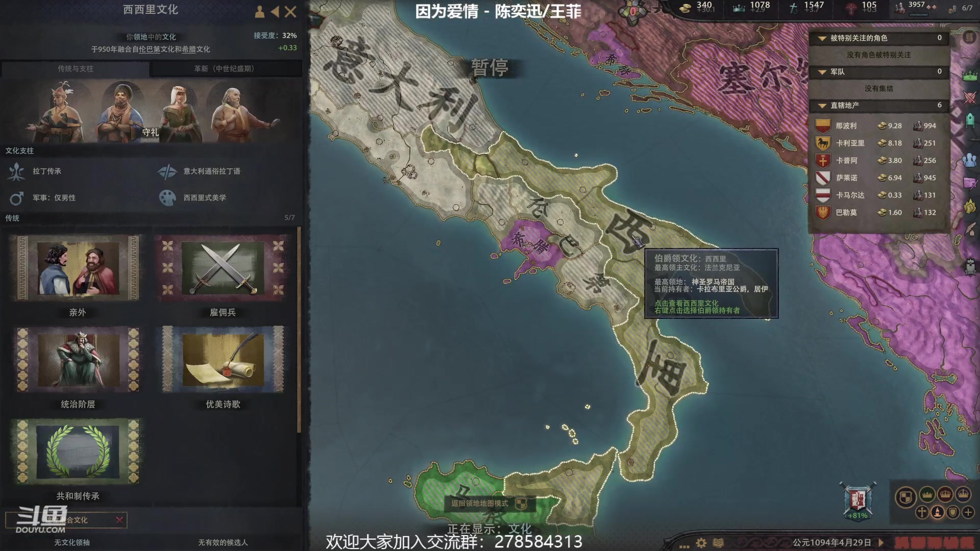The height and width of the screenshot is (551, 980).
Task: Go back with the panel's left arrow
Action: click(x=276, y=12)
